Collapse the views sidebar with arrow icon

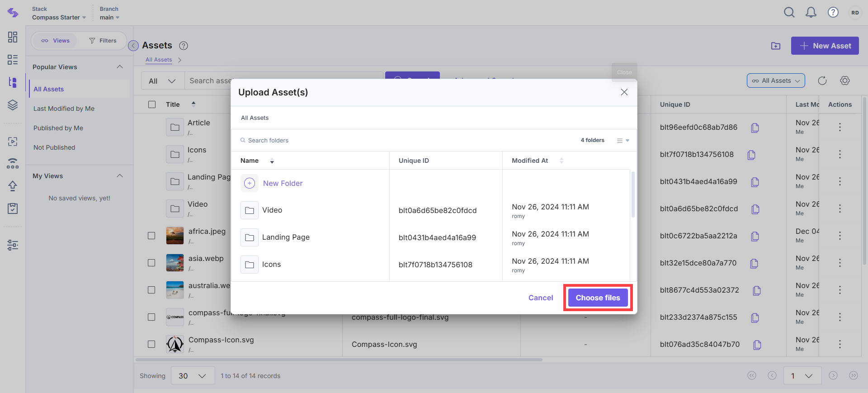133,46
